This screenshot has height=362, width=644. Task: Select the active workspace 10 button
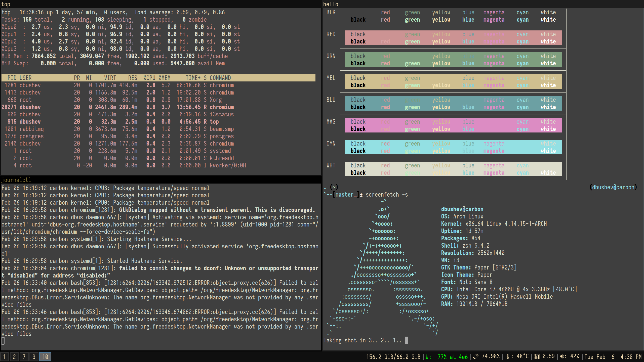(45, 357)
